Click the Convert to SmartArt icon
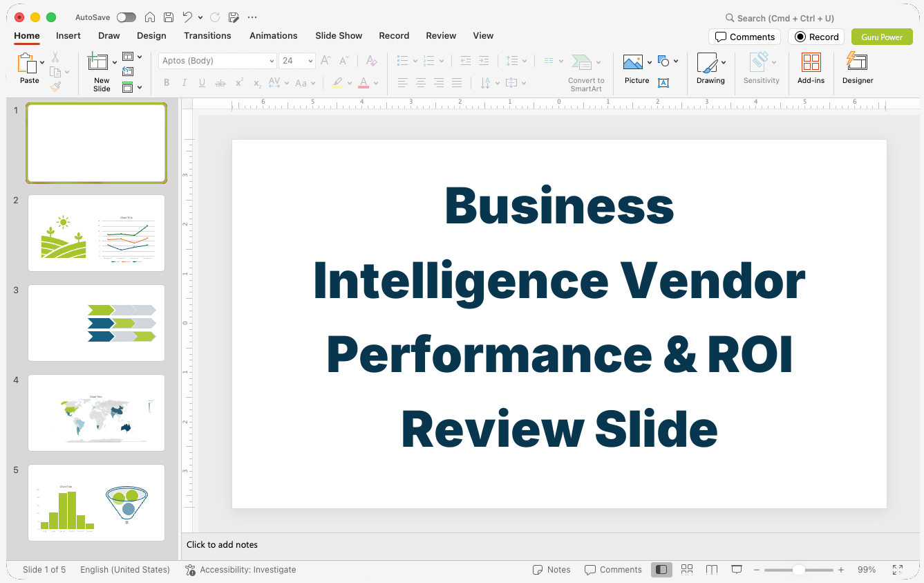This screenshot has width=924, height=583. [x=582, y=62]
